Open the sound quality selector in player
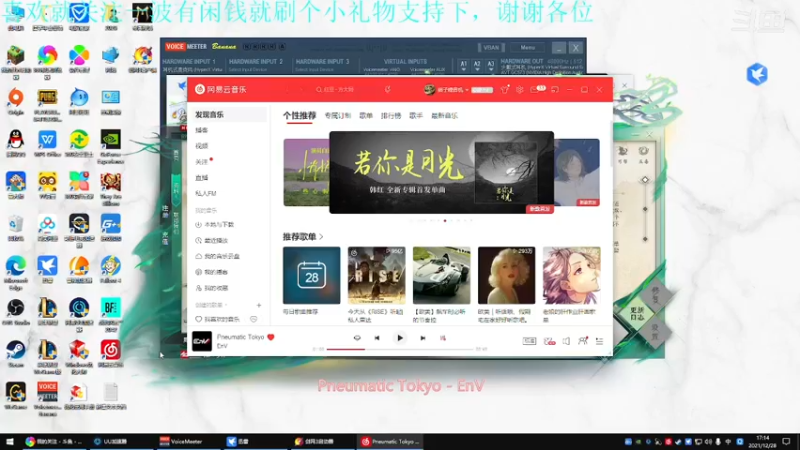Image resolution: width=800 pixels, height=450 pixels. coord(529,341)
